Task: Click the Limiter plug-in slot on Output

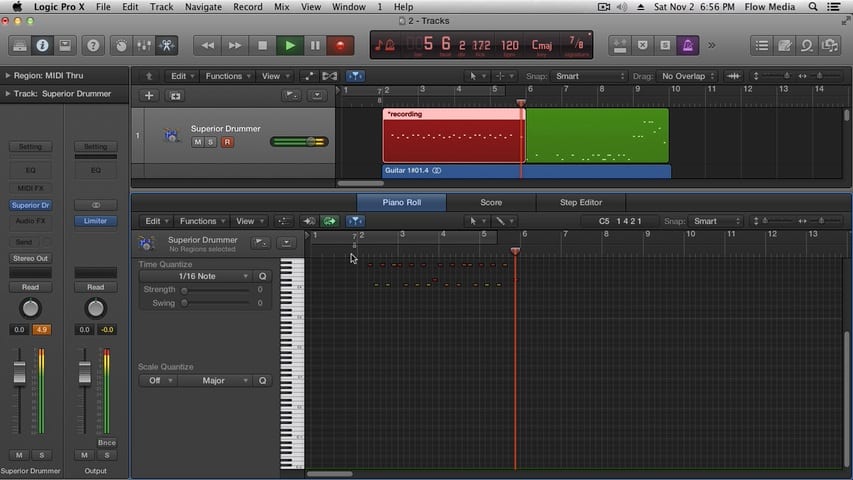Action: [95, 221]
